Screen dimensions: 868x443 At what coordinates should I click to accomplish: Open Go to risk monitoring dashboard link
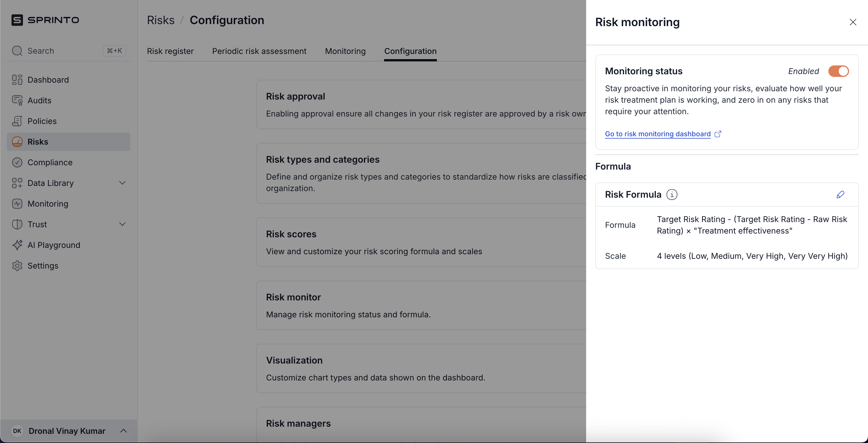tap(657, 134)
